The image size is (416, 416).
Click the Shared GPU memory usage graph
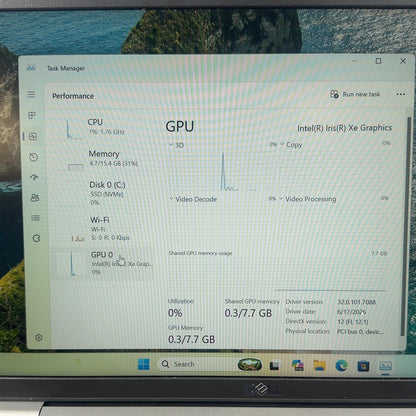coord(277,274)
